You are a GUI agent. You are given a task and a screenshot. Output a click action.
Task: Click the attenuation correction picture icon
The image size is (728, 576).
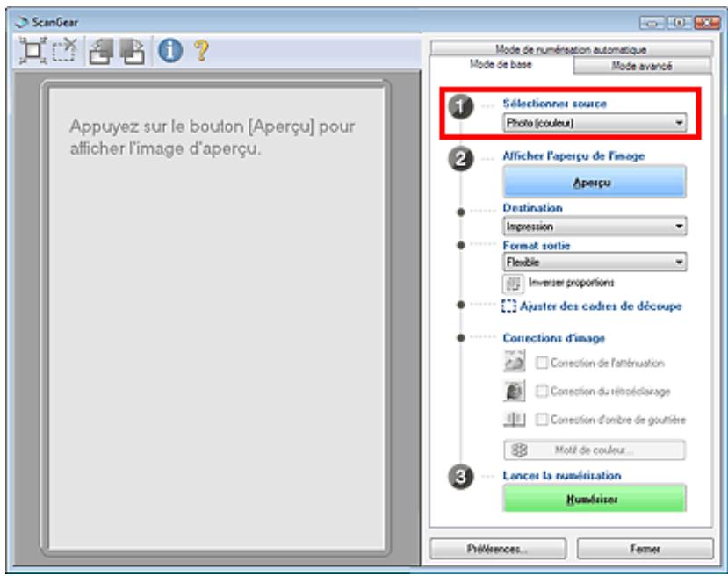514,362
